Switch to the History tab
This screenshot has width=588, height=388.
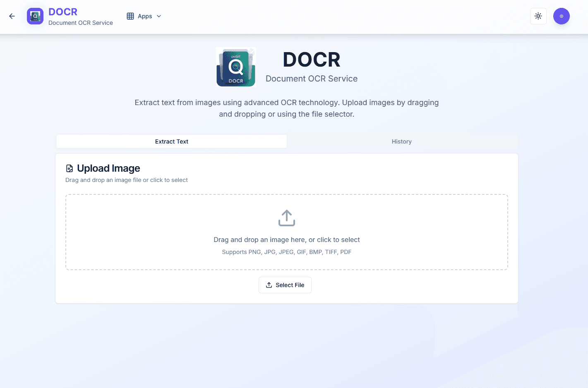[402, 141]
